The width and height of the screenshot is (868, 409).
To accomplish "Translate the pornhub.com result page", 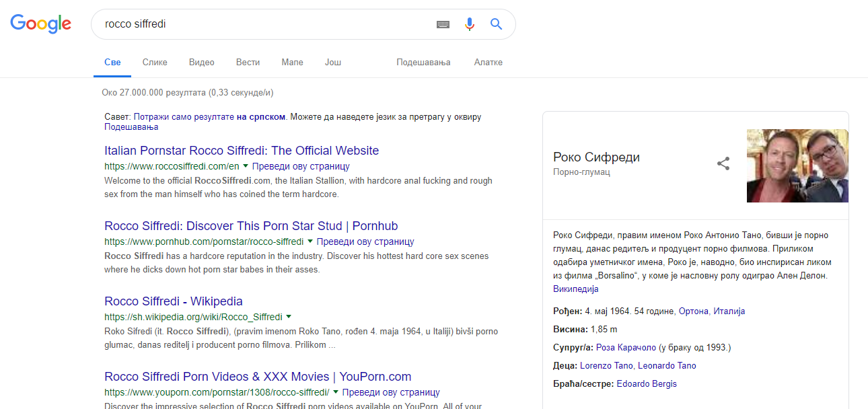I will point(365,241).
